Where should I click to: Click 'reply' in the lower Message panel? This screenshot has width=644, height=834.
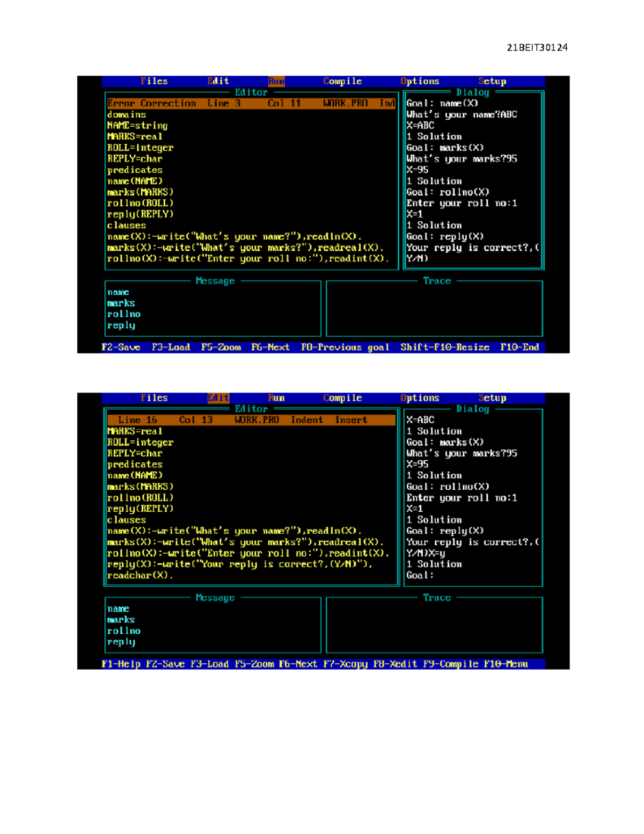click(121, 642)
